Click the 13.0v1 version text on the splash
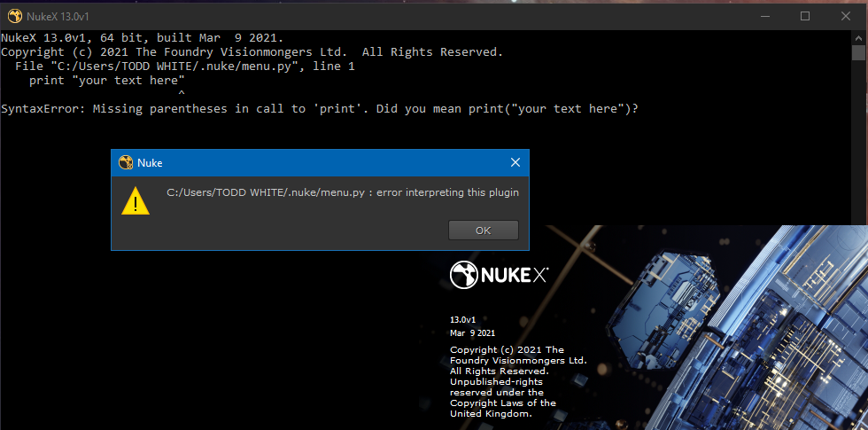Screen dimensions: 868x430 [462, 320]
